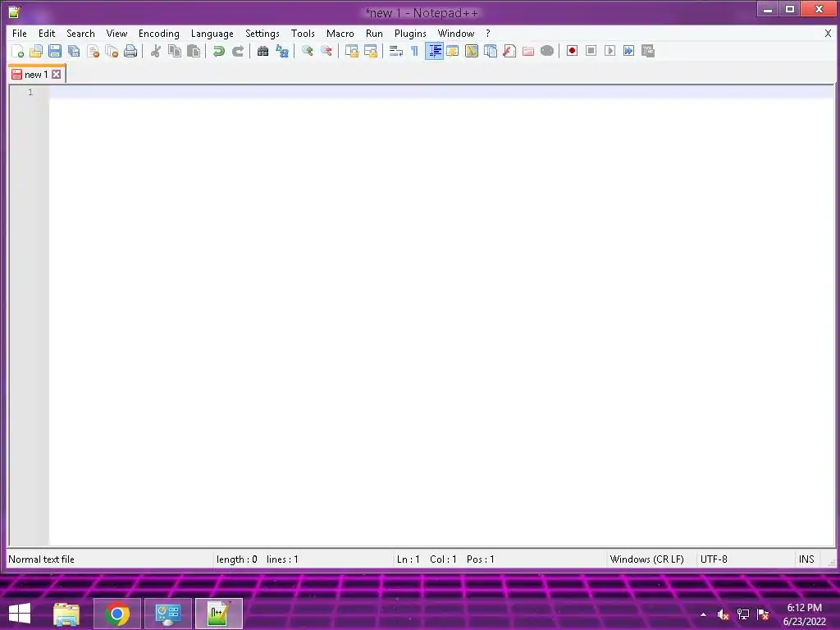This screenshot has width=840, height=630.
Task: Open the Settings menu
Action: point(262,33)
